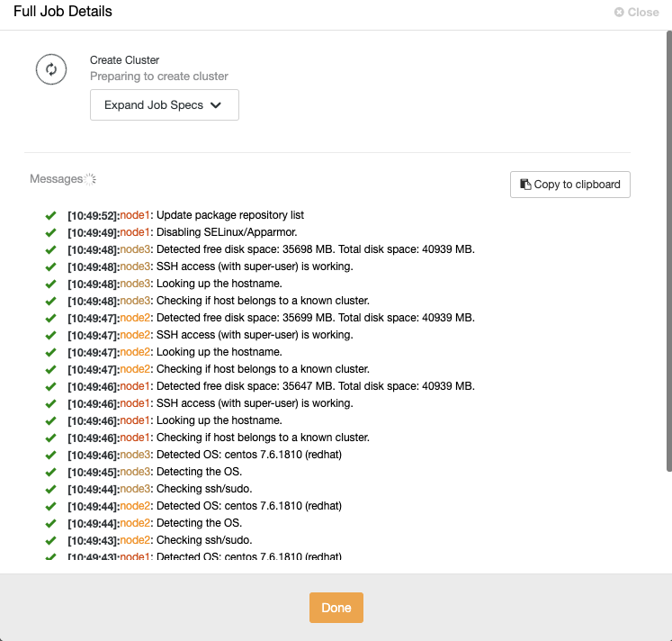Click the orange Done button

(x=336, y=608)
